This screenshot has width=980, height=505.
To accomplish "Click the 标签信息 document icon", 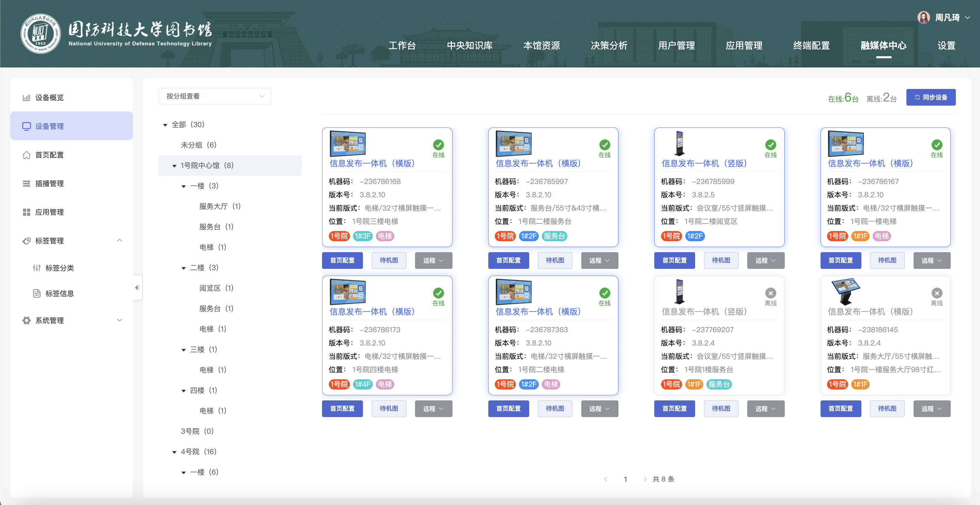I will 36,293.
